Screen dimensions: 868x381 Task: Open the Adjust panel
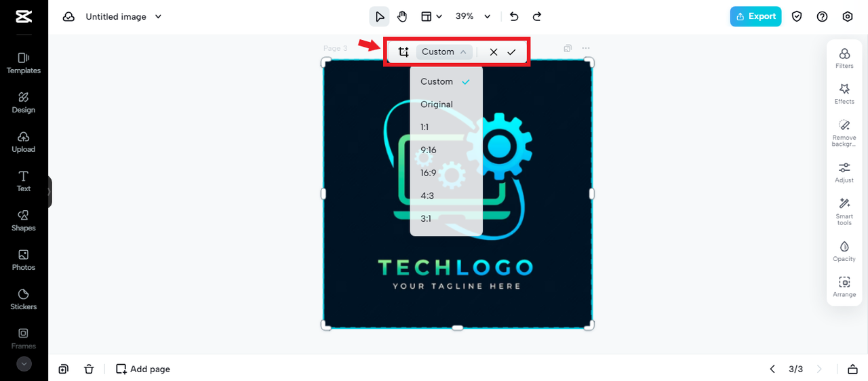(x=844, y=173)
